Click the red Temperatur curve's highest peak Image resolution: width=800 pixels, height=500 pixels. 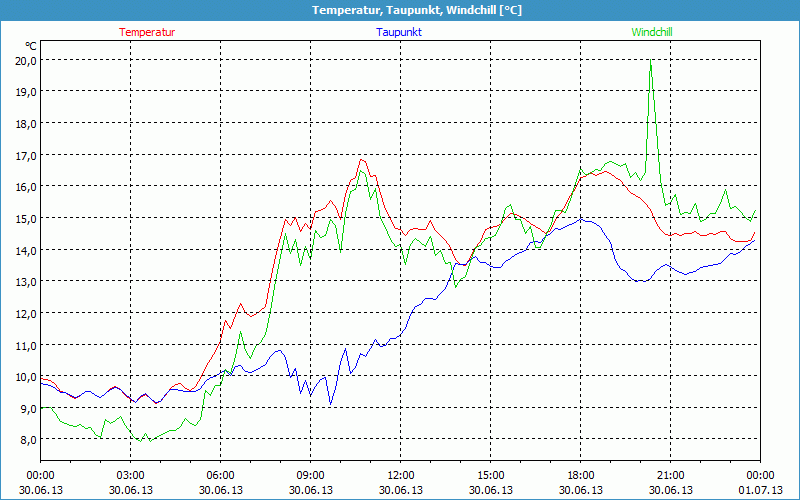[x=362, y=159]
